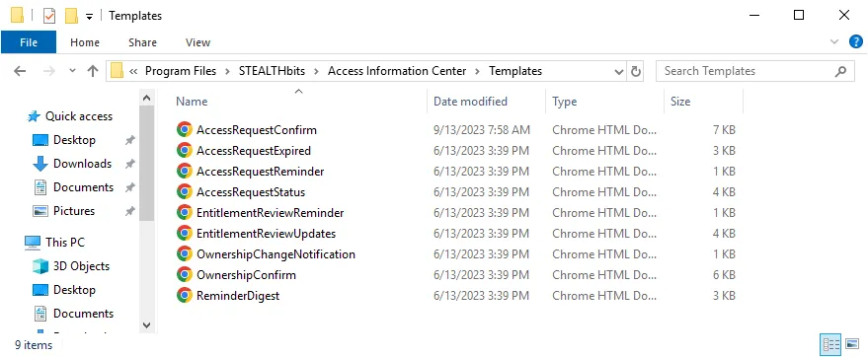This screenshot has height=357, width=868.
Task: Click the navigation pane scroll down arrow
Action: 146,324
